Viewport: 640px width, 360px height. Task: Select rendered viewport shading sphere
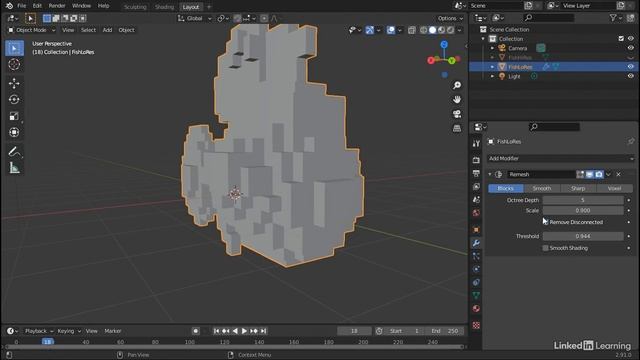(450, 30)
